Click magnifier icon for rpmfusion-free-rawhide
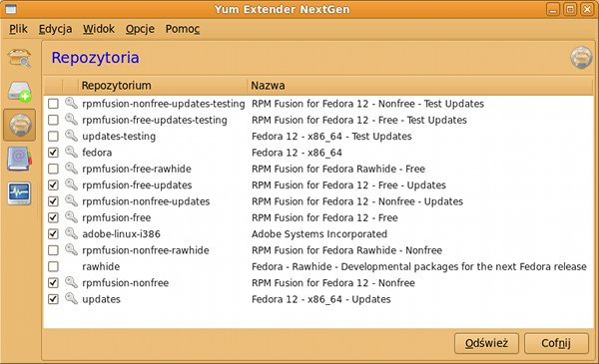599x364 pixels. tap(71, 169)
